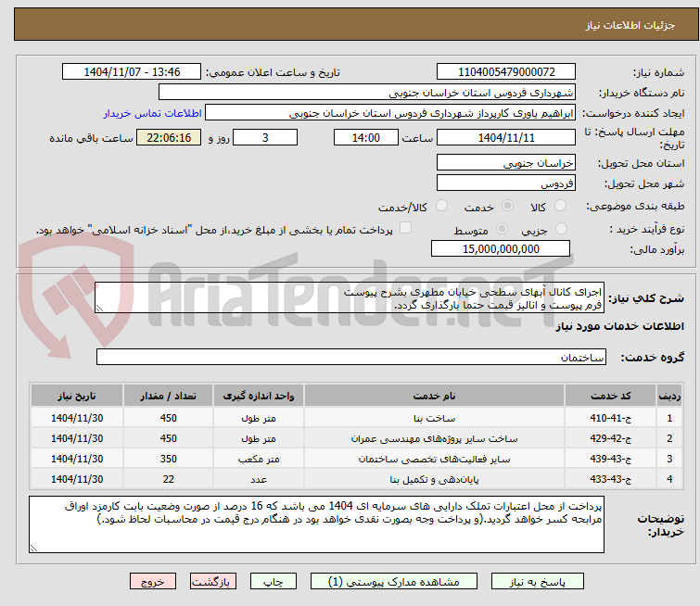Click the remaining time countdown 22:06:16
700x606 pixels.
pos(169,137)
